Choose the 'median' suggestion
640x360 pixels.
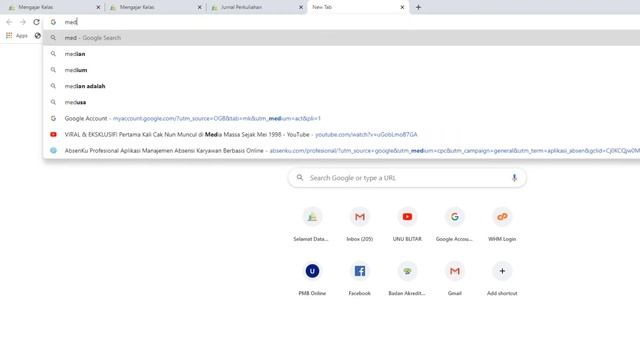tap(341, 54)
